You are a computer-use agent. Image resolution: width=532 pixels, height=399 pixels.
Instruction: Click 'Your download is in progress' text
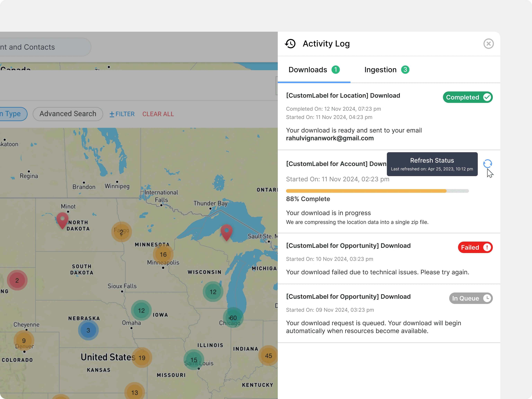point(328,213)
